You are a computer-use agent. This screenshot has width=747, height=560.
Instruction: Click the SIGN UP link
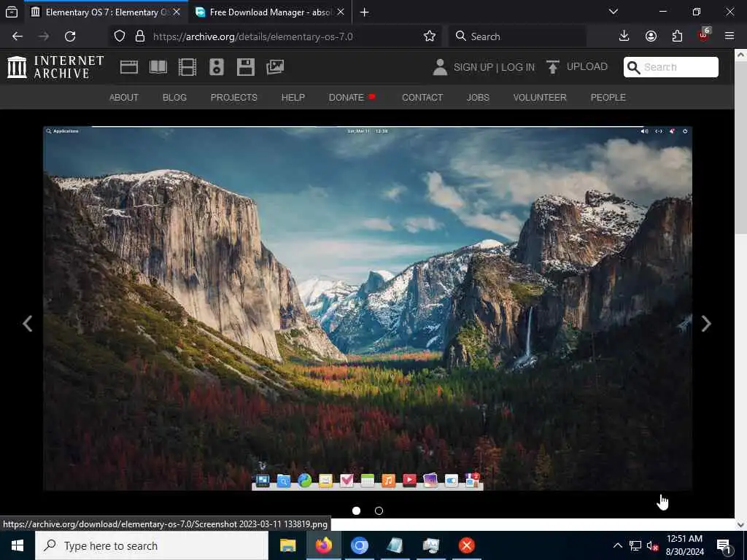pyautogui.click(x=473, y=67)
